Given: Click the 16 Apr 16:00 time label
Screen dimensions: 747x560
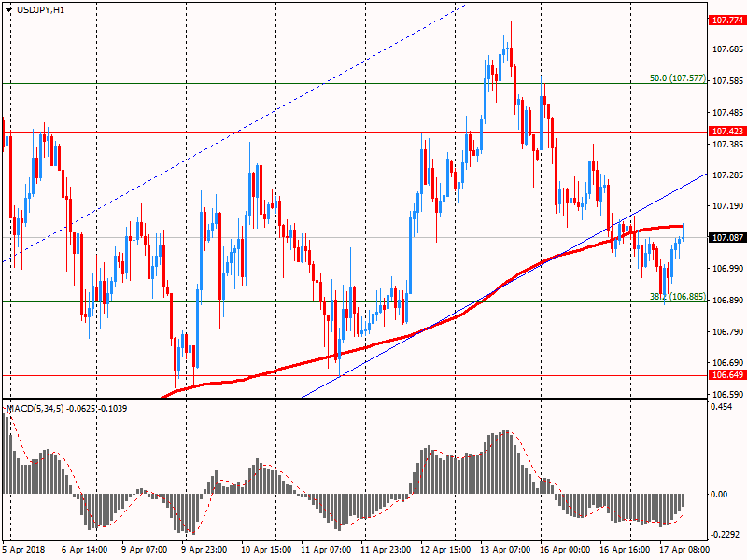Looking at the screenshot, I should tap(625, 550).
